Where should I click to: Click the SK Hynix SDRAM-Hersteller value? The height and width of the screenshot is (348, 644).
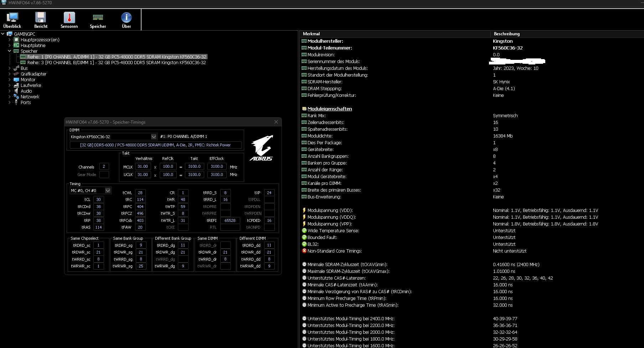501,82
